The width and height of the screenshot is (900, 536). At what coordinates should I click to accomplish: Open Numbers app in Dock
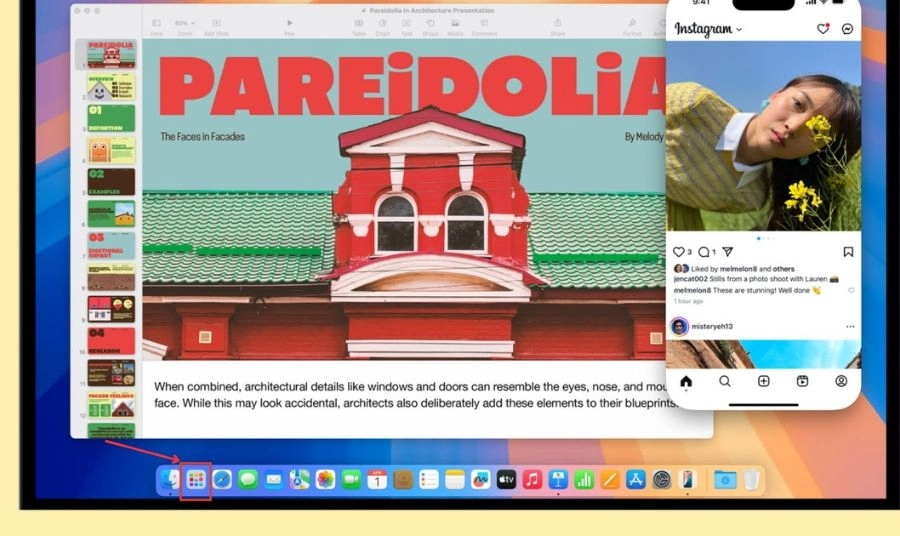pos(584,479)
